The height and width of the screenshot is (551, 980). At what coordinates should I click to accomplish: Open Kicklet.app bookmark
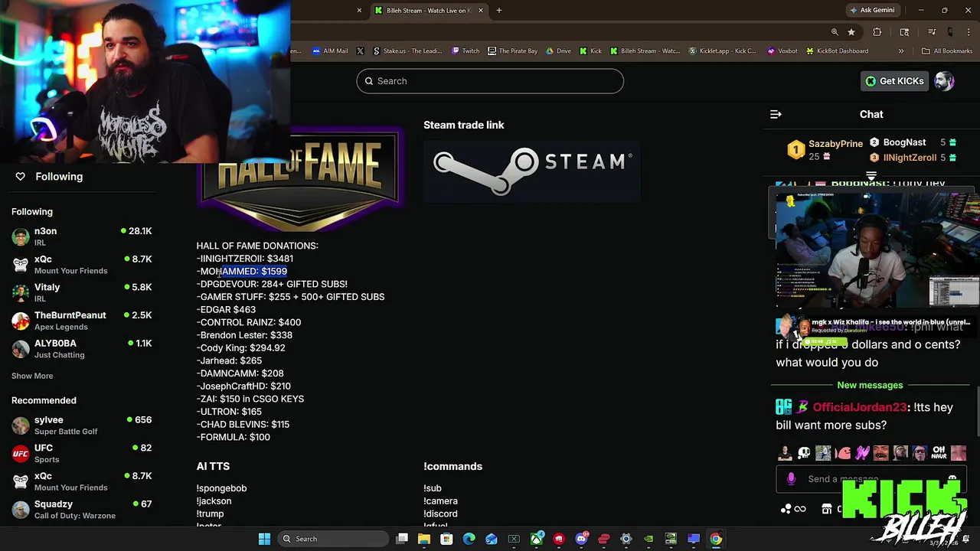(722, 51)
